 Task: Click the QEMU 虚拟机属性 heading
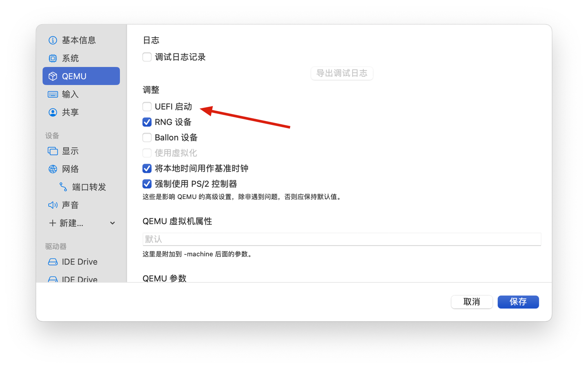pyautogui.click(x=177, y=222)
